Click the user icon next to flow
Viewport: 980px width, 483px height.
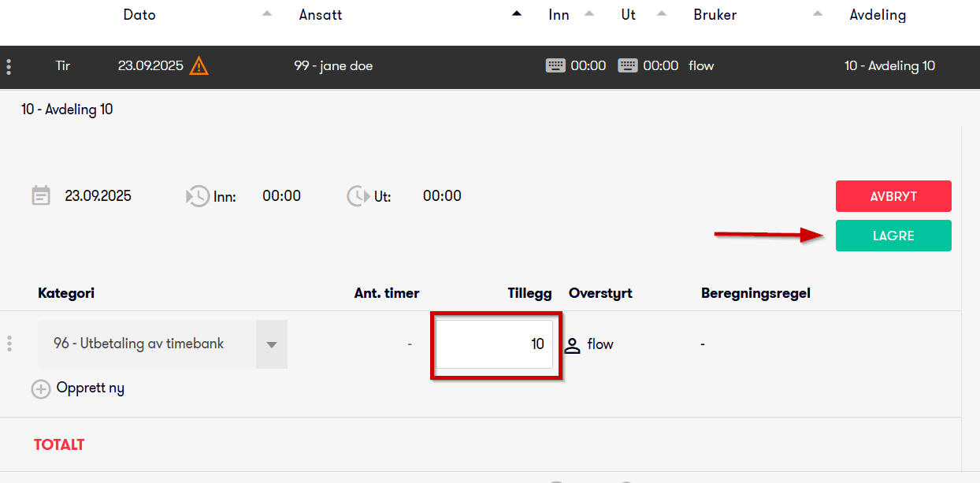click(x=573, y=344)
